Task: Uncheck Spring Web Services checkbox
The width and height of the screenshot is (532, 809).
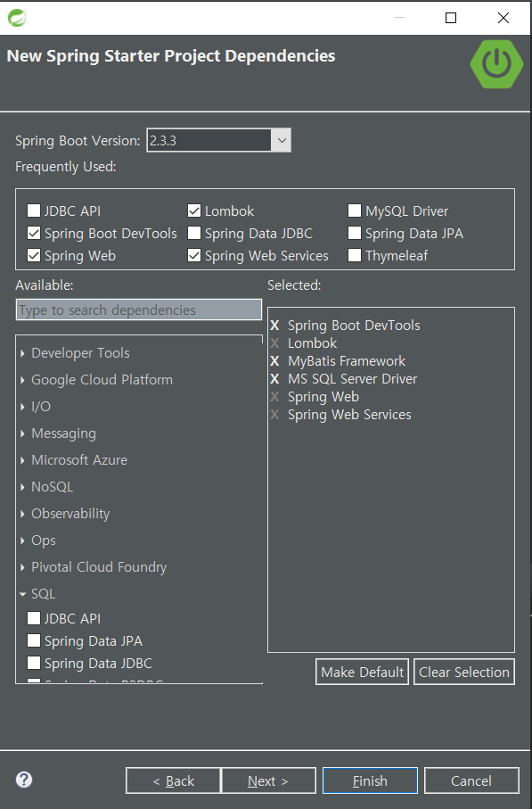Action: click(x=194, y=255)
